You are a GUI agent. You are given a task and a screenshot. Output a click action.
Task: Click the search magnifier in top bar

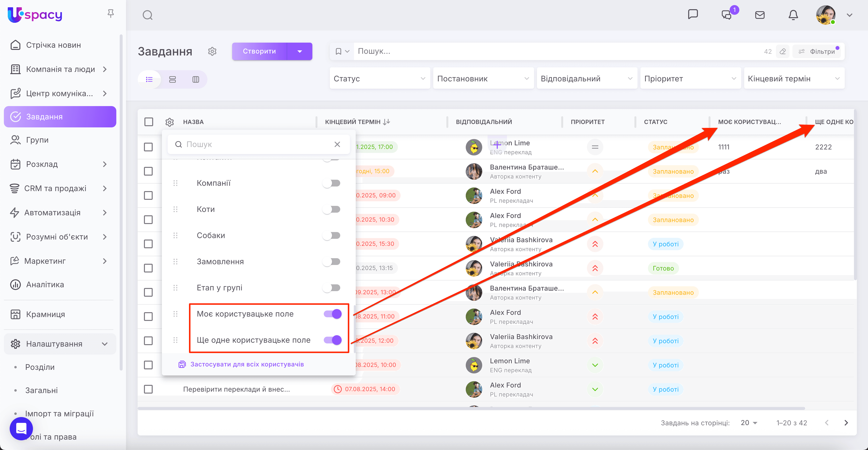148,15
